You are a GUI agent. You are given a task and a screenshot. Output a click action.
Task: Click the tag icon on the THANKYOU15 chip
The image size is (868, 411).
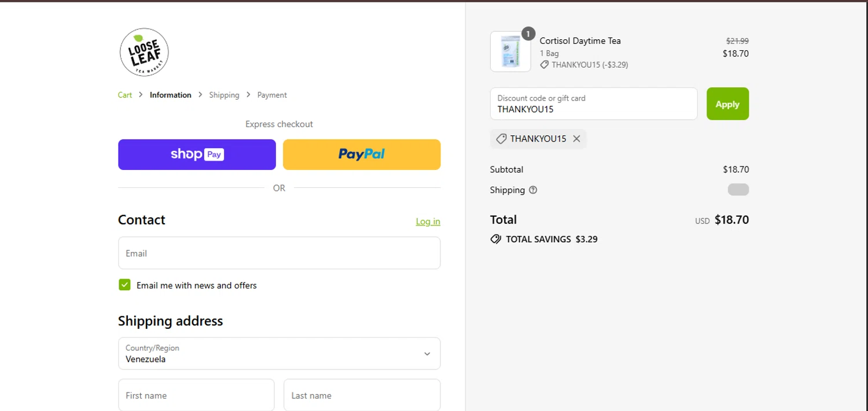pyautogui.click(x=501, y=139)
